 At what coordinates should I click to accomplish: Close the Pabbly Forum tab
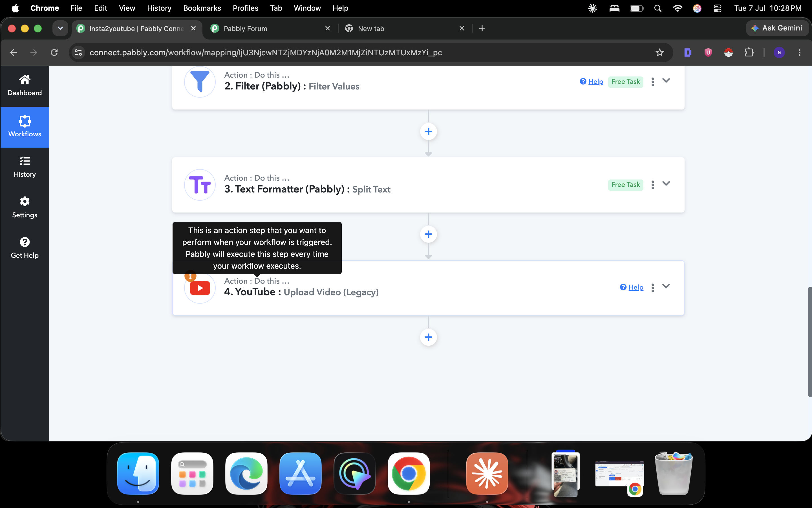click(x=328, y=29)
